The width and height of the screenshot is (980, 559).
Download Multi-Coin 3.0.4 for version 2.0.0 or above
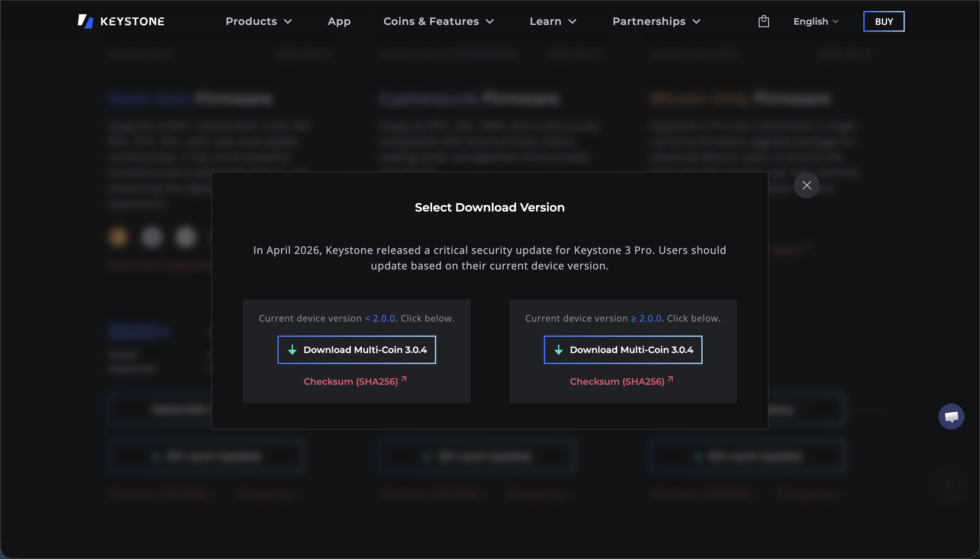point(623,350)
